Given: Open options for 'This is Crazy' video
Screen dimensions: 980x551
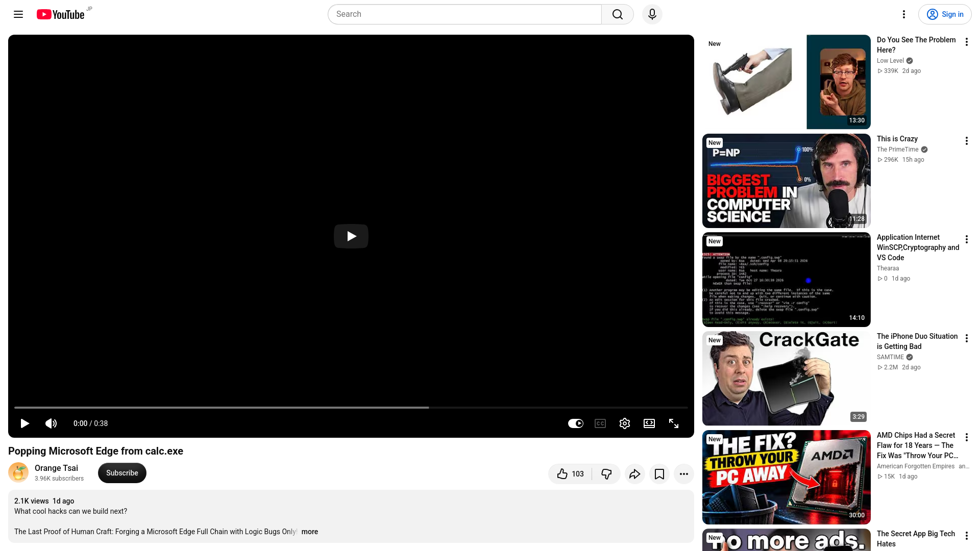Looking at the screenshot, I should tap(966, 141).
